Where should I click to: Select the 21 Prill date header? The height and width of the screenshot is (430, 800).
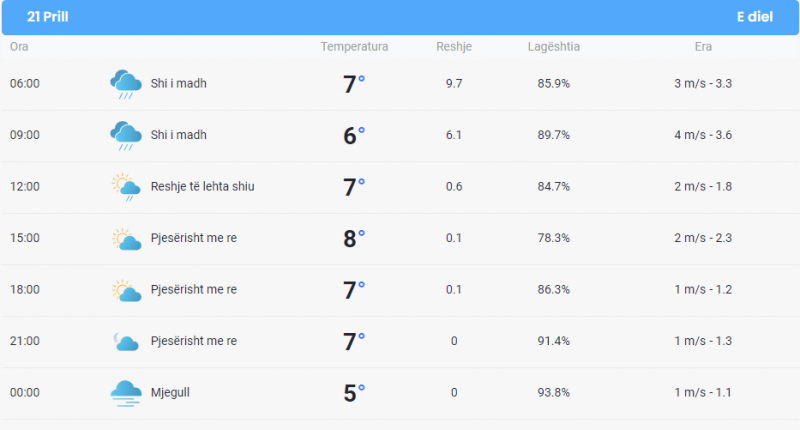pyautogui.click(x=47, y=17)
